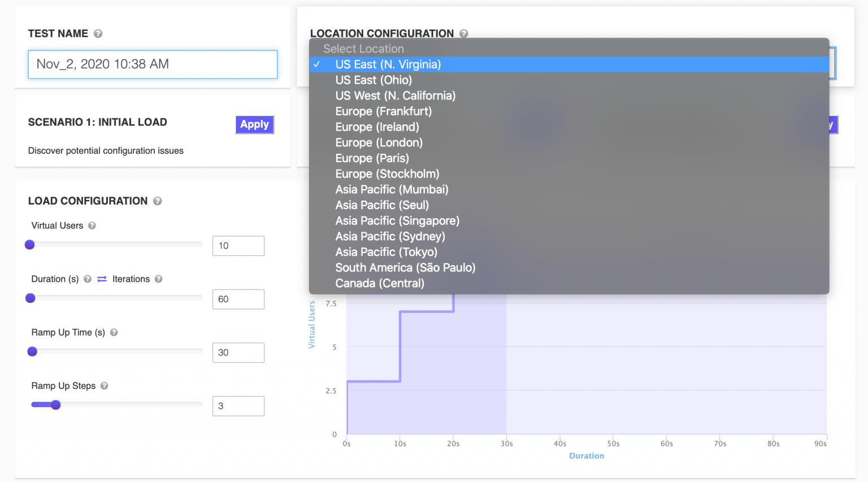The image size is (868, 482).
Task: Click help icon next to Ramp Up Time
Action: pyautogui.click(x=114, y=332)
